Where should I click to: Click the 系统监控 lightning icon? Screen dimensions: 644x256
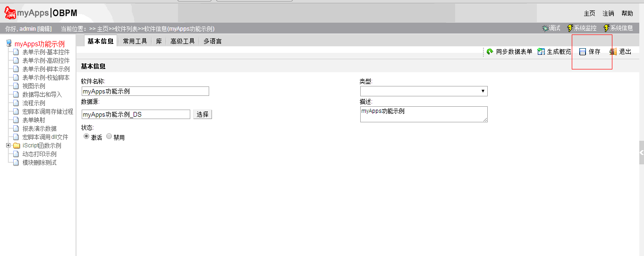570,28
